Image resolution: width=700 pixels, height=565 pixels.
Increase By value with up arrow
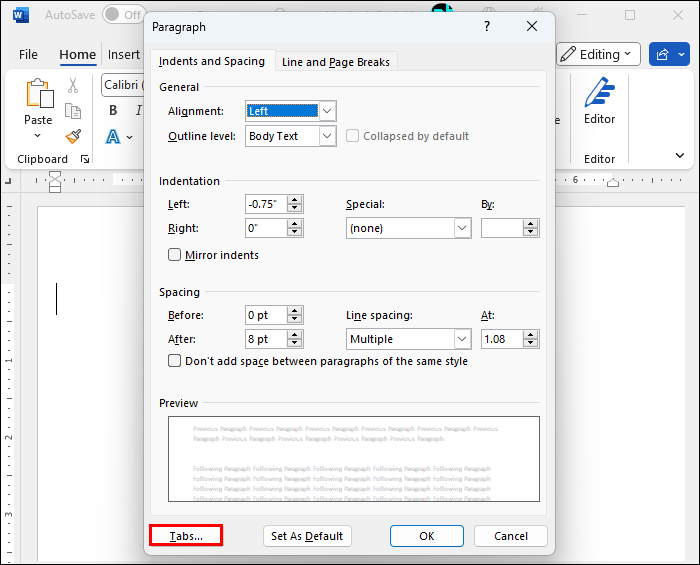(530, 224)
